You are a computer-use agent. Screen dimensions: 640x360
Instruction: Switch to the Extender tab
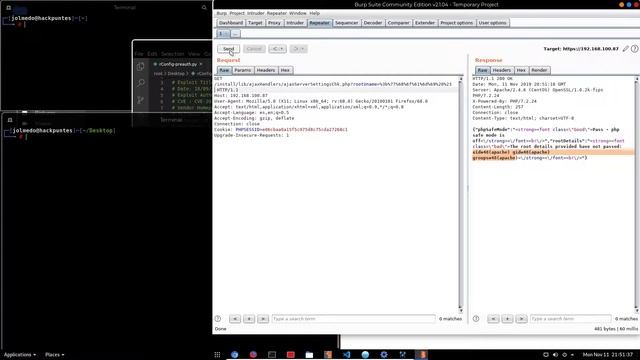tap(425, 23)
